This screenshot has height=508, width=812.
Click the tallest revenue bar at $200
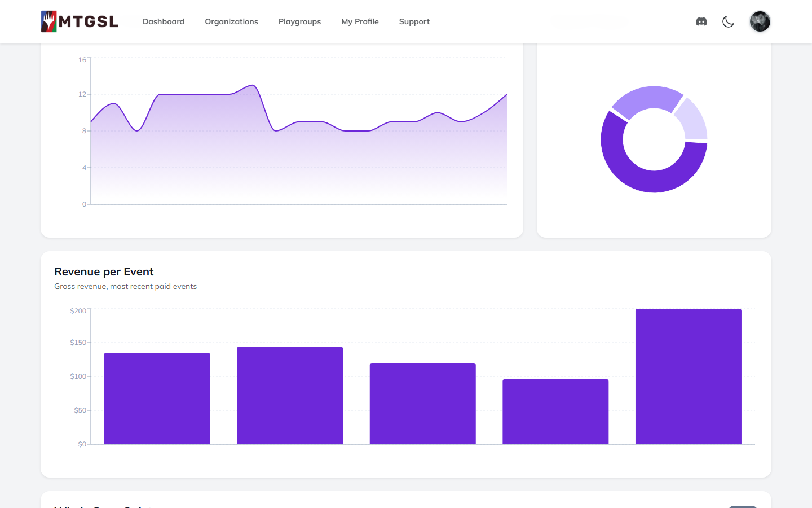point(689,376)
